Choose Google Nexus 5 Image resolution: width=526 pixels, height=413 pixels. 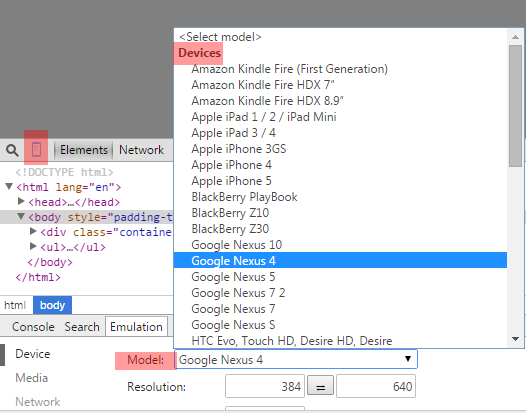point(340,277)
